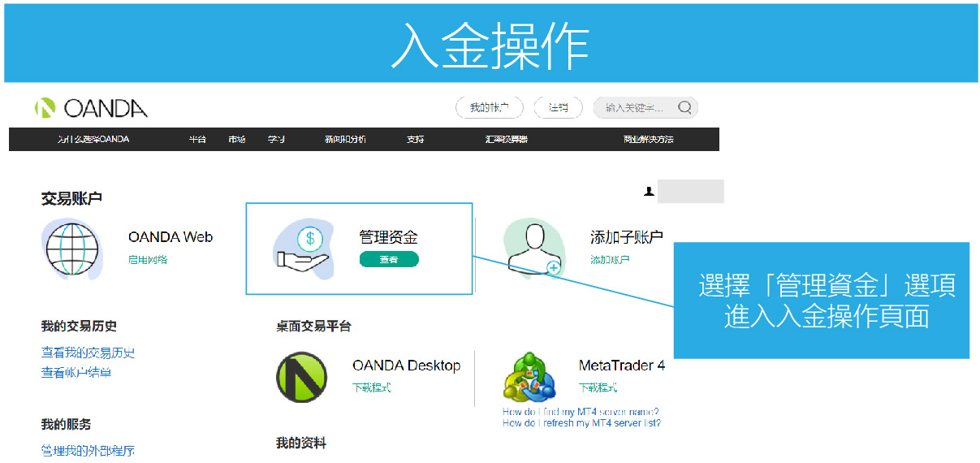Open 商业解决方法 menu item

pos(648,140)
